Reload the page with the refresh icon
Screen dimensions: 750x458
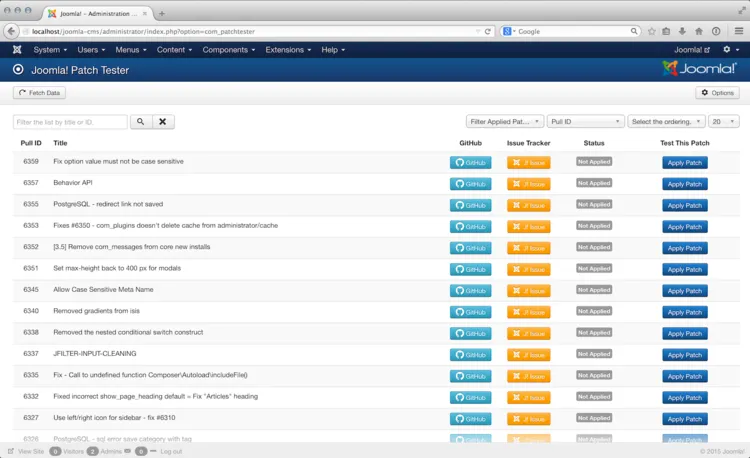pos(487,32)
